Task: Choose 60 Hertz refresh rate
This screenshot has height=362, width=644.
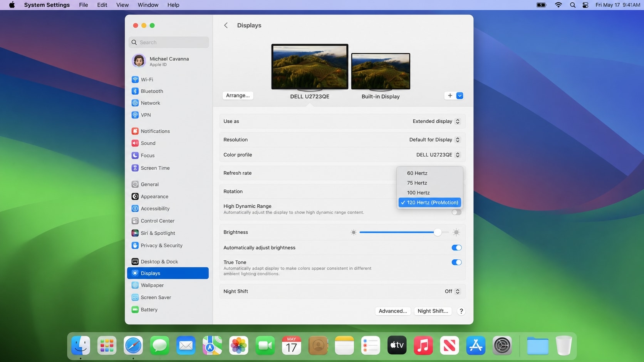Action: pos(430,173)
